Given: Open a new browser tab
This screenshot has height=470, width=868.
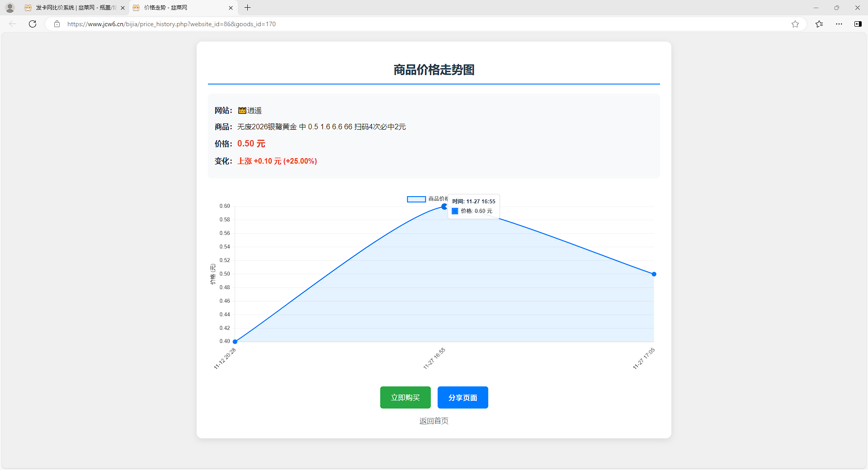Looking at the screenshot, I should pos(247,8).
